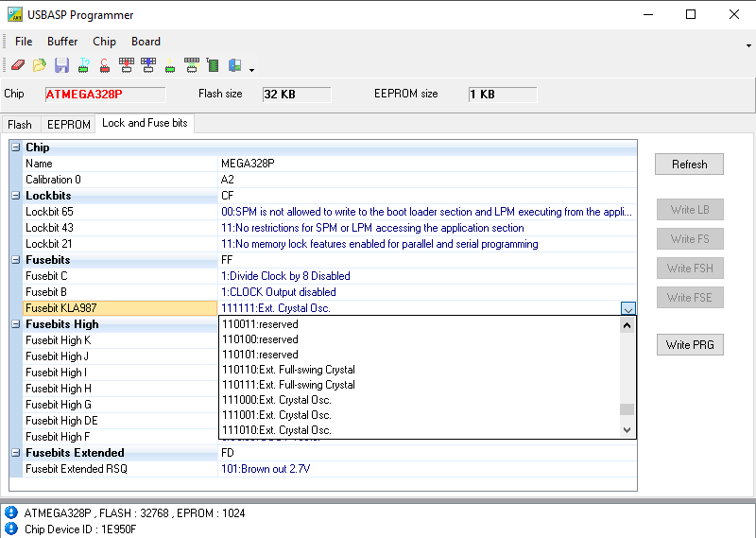Image resolution: width=756 pixels, height=538 pixels.
Task: Toggle the Fusebit KLA987 dropdown arrow
Action: click(x=628, y=308)
